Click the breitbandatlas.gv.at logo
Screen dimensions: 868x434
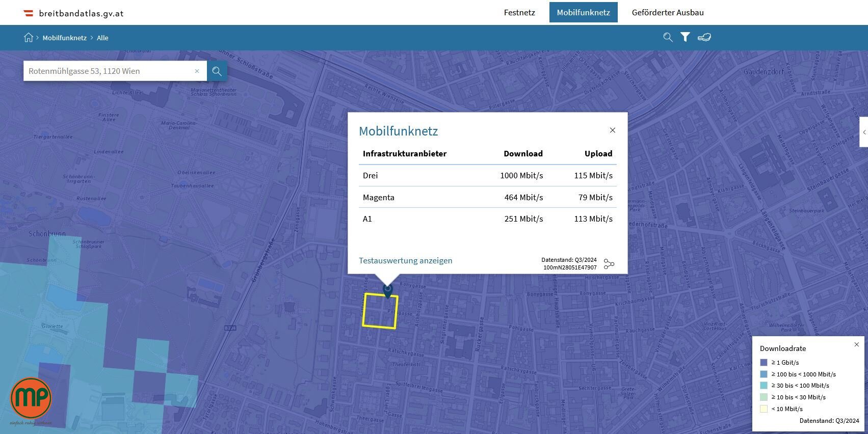(73, 13)
